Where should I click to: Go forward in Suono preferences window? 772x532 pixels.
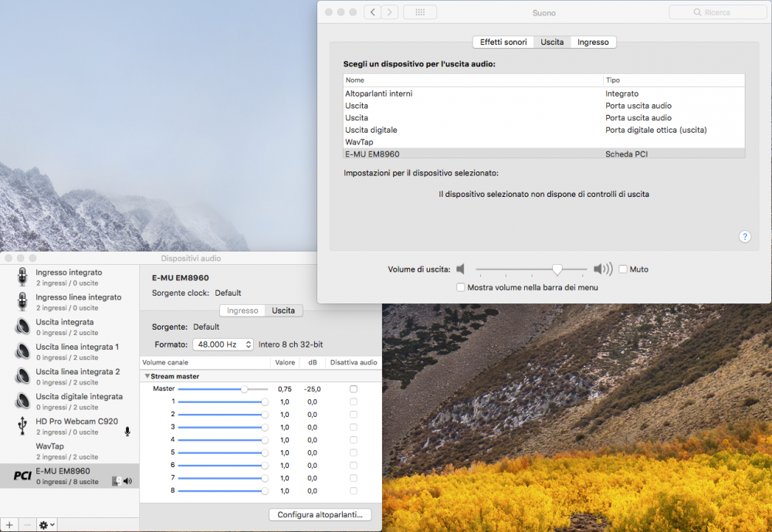click(x=390, y=12)
